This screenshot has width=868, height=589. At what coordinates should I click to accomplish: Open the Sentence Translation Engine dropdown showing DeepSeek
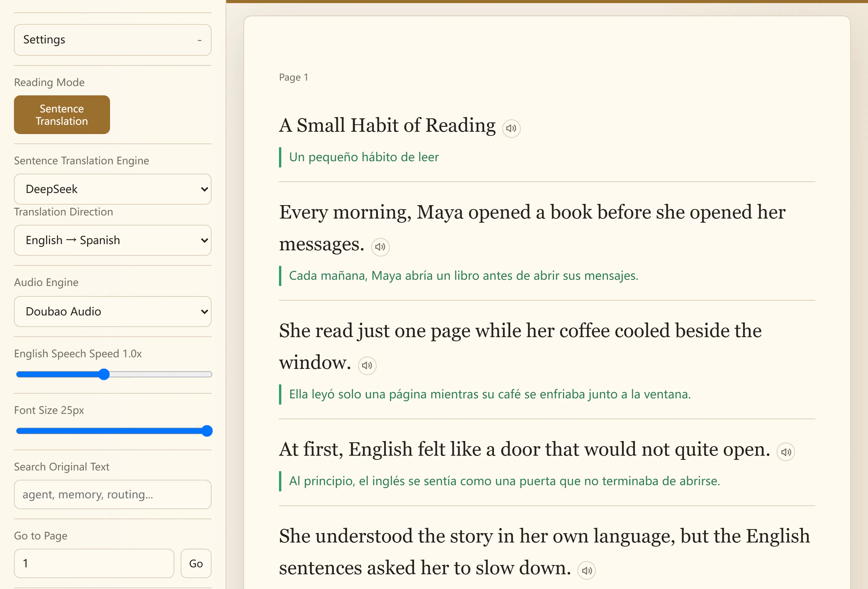pos(113,189)
